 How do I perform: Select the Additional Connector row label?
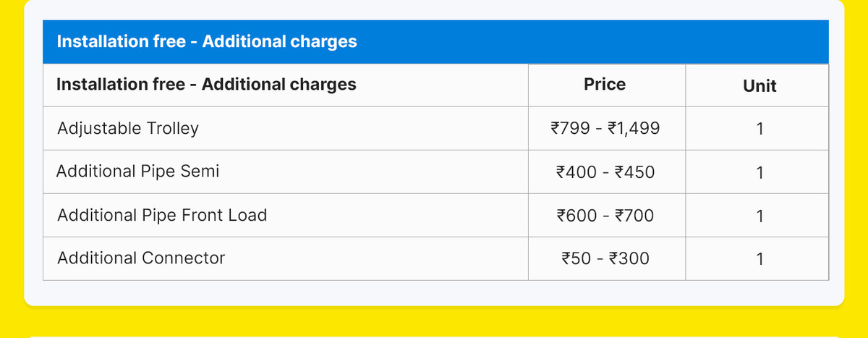point(141,258)
